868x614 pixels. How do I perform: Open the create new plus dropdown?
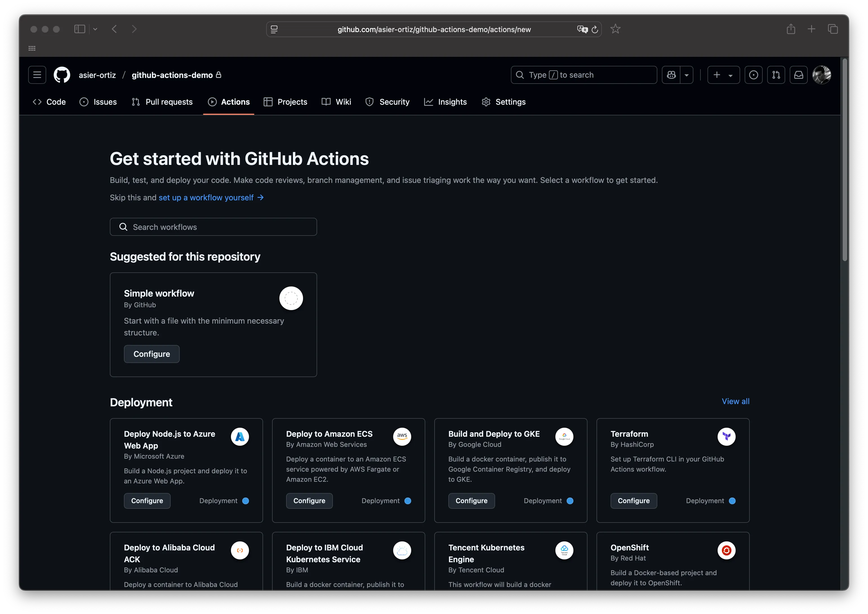click(723, 75)
